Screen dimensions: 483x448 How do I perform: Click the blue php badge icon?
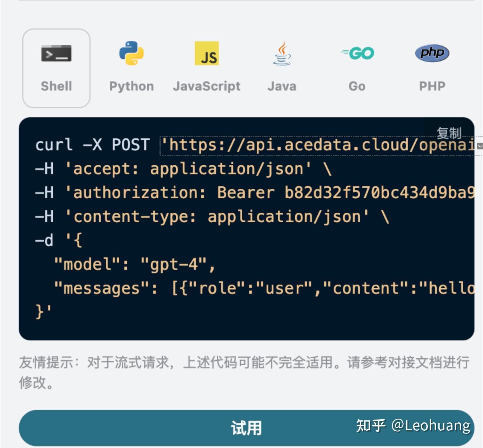tap(432, 54)
